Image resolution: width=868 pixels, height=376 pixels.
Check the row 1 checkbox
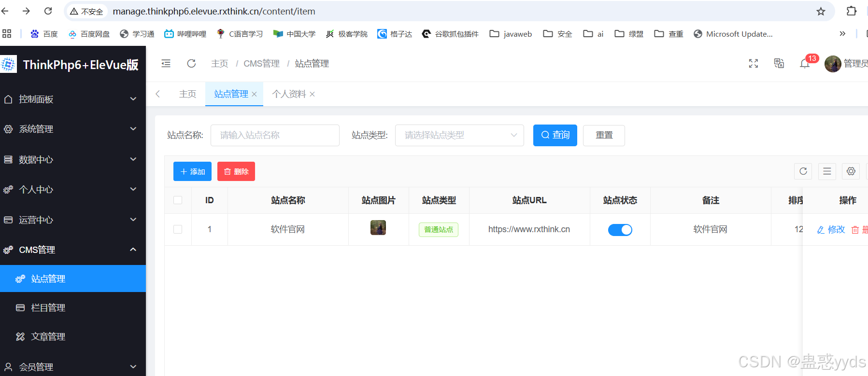(178, 229)
